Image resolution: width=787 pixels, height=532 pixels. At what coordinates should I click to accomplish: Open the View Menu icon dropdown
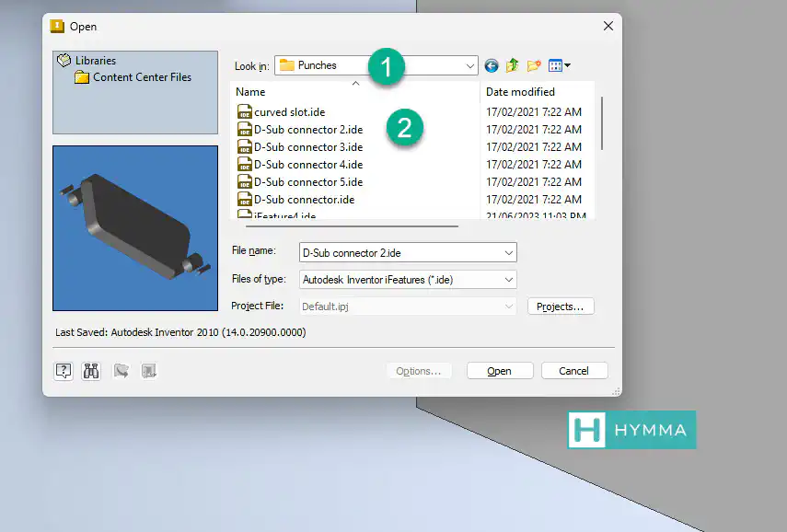[x=559, y=65]
